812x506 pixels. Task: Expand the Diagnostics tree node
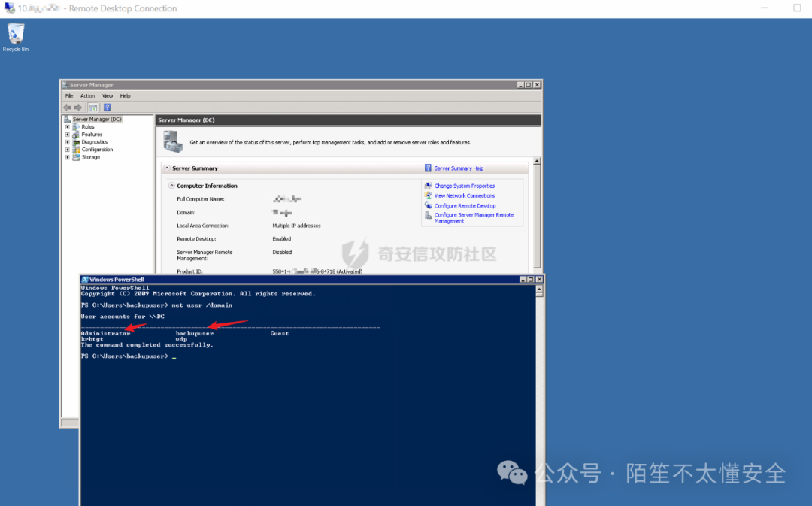click(x=68, y=142)
